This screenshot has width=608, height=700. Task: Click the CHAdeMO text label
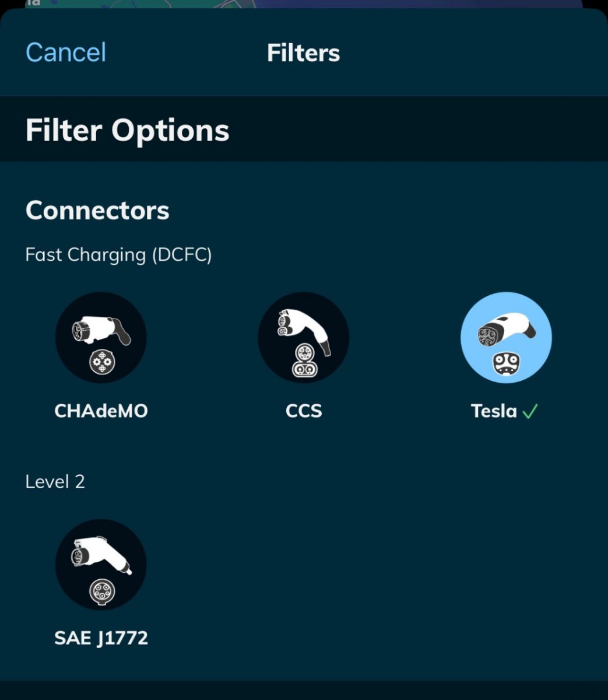click(101, 411)
